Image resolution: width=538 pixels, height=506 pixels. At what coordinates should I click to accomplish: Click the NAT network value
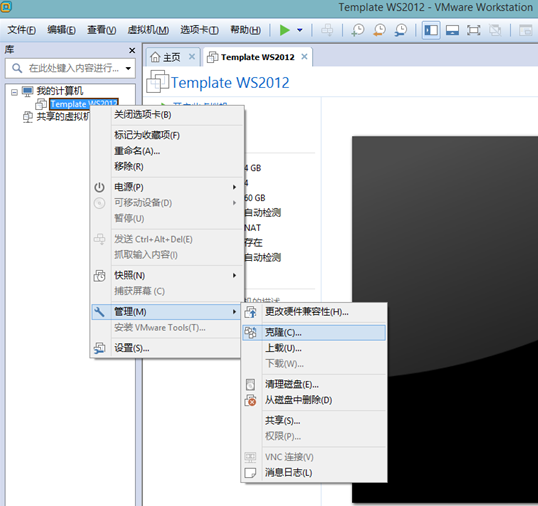253,228
